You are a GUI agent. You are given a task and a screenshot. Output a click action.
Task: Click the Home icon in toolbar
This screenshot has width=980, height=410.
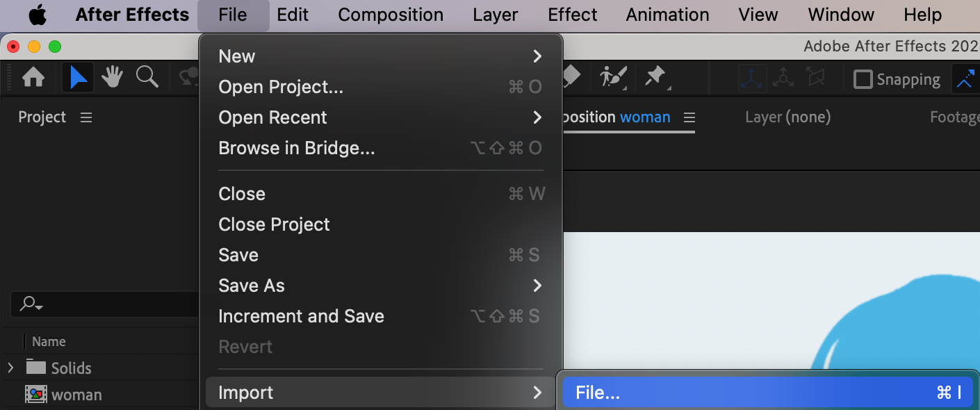[x=33, y=78]
